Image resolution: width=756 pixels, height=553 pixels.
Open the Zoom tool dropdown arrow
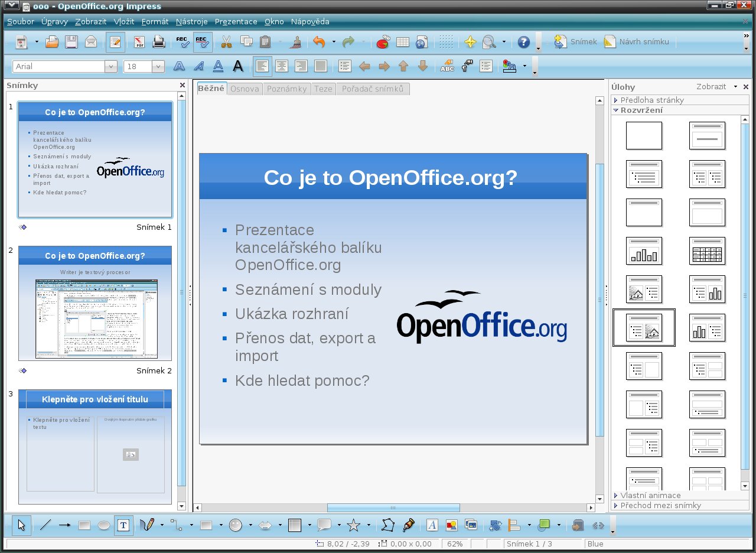pyautogui.click(x=504, y=42)
